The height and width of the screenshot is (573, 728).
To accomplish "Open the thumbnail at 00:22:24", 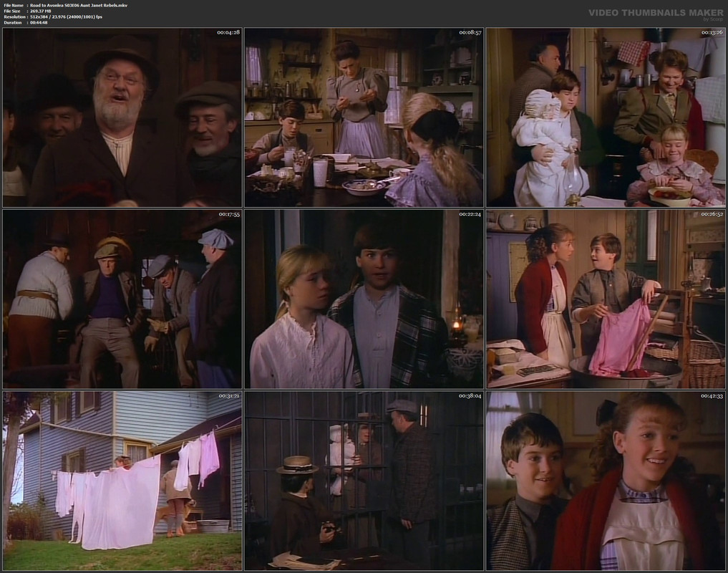I will coord(364,299).
